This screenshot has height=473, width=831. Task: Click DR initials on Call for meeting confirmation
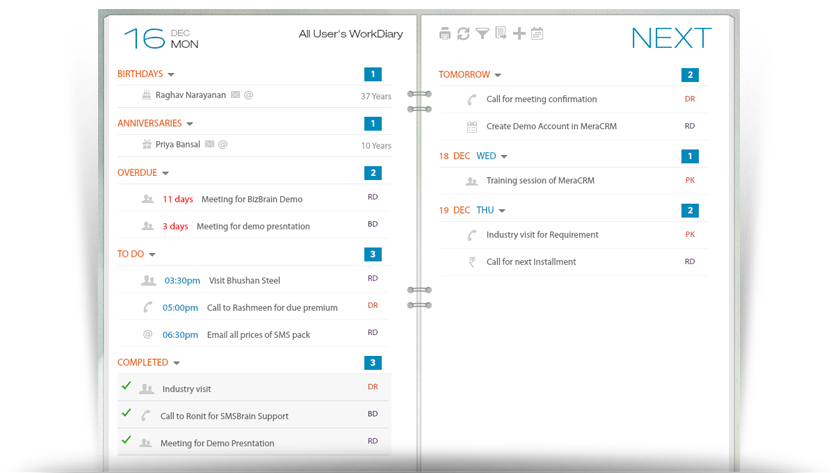[689, 99]
